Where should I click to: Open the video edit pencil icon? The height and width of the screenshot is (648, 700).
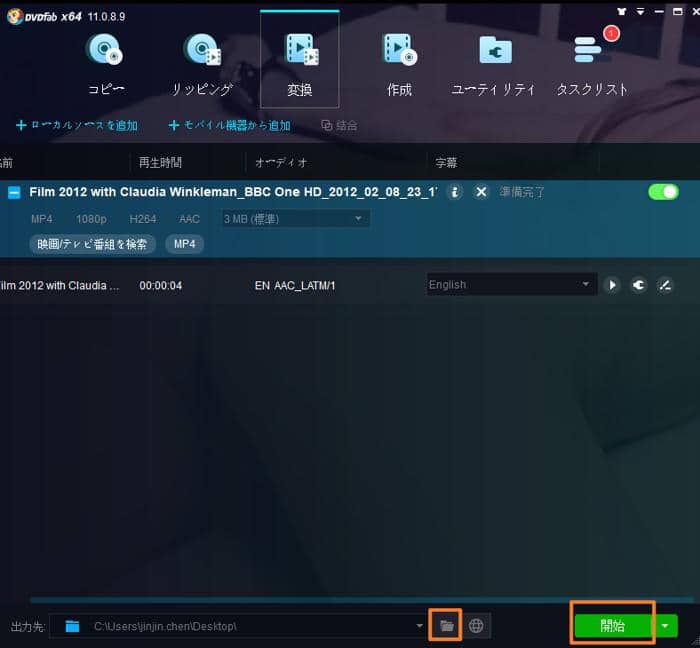[x=665, y=285]
